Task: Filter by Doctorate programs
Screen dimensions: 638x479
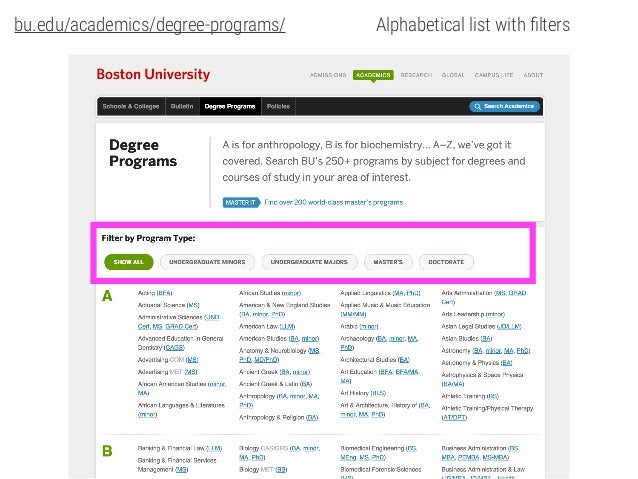Action: click(x=446, y=262)
